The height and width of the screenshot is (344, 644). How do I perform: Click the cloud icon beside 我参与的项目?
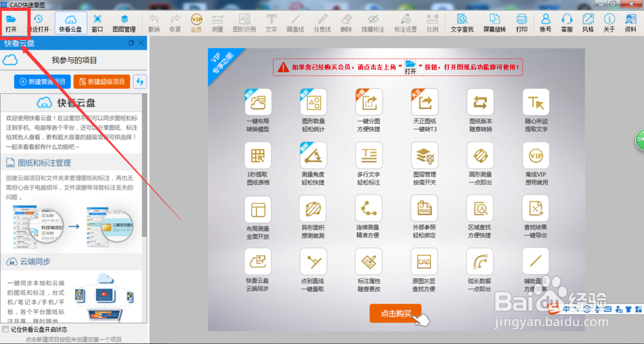(10, 61)
